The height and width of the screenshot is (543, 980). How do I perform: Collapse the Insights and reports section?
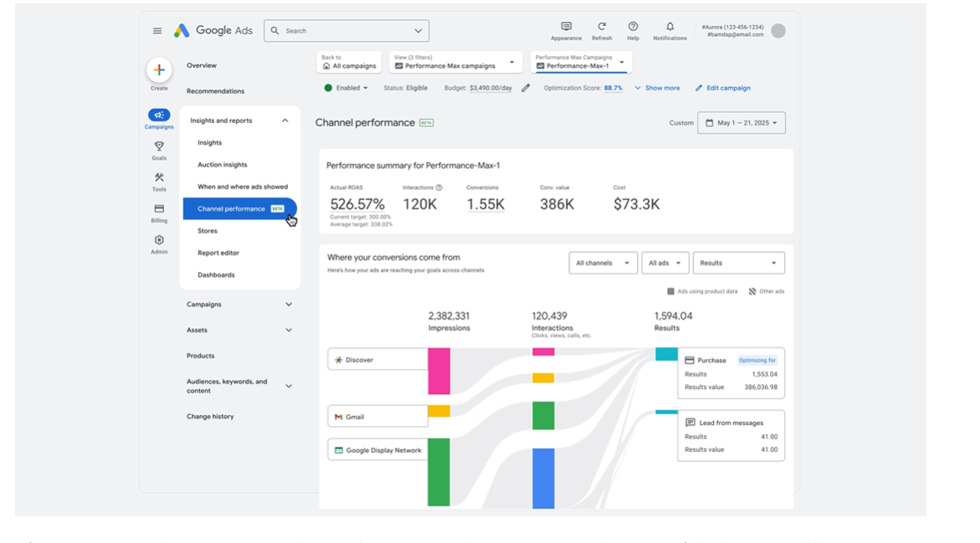point(285,120)
